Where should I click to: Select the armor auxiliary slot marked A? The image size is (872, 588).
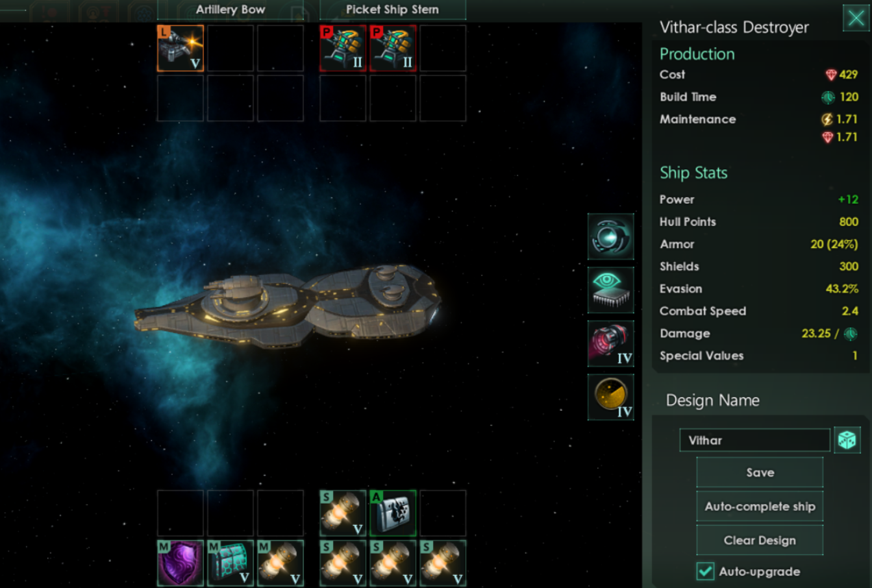pos(393,513)
